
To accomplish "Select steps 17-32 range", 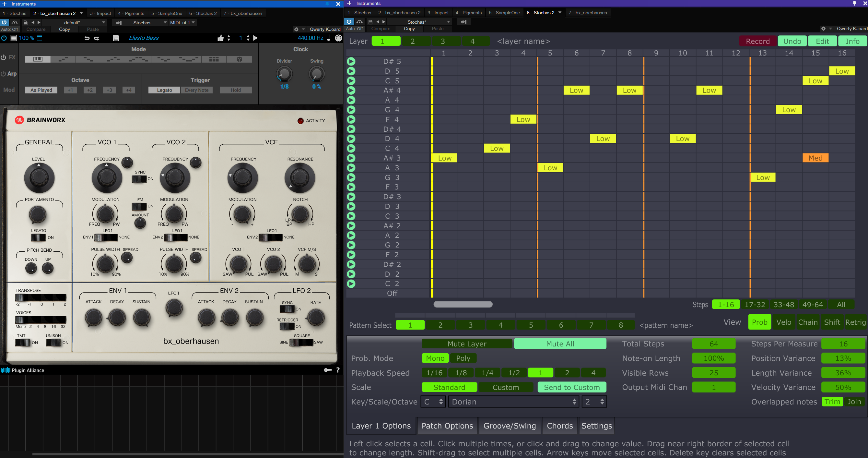I will click(x=755, y=305).
